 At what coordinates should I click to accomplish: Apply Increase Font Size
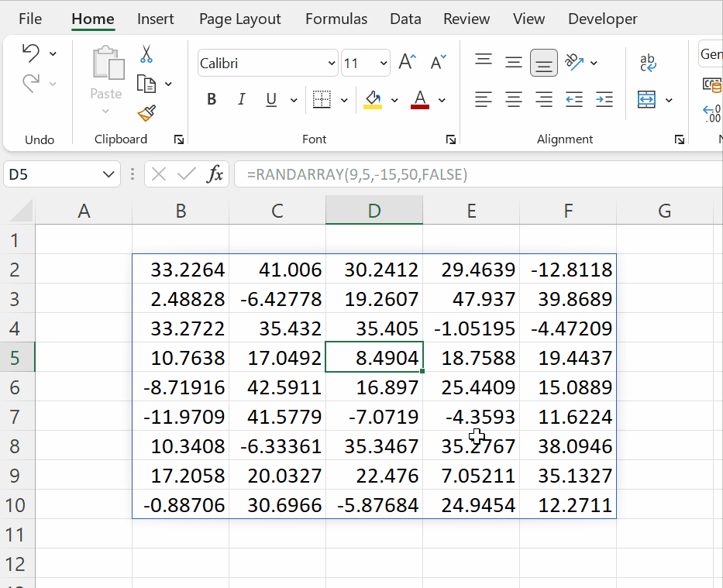point(406,61)
